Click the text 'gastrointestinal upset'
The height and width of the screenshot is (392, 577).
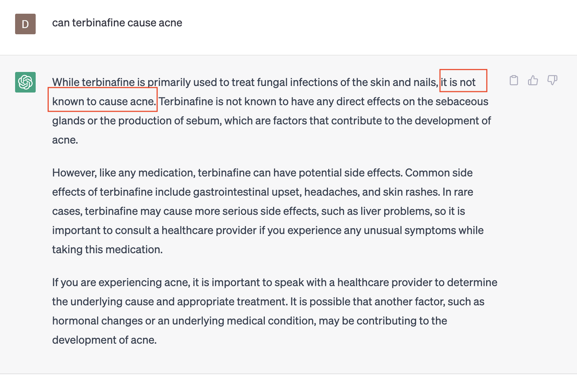(247, 192)
